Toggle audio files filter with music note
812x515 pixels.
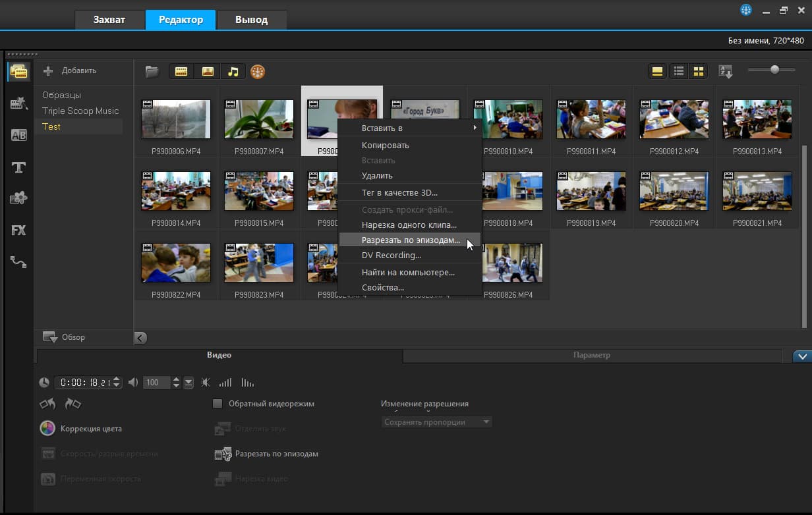(x=233, y=71)
